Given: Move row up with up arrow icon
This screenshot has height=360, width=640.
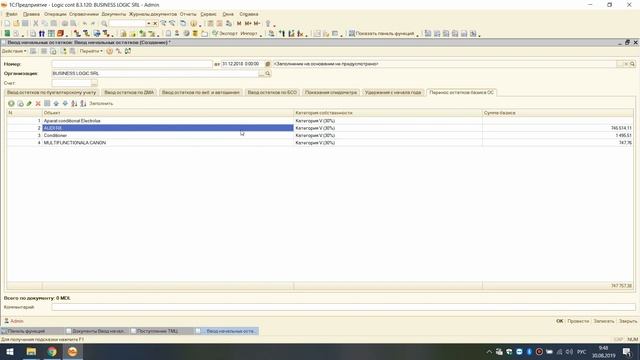Looking at the screenshot, I should [x=56, y=104].
